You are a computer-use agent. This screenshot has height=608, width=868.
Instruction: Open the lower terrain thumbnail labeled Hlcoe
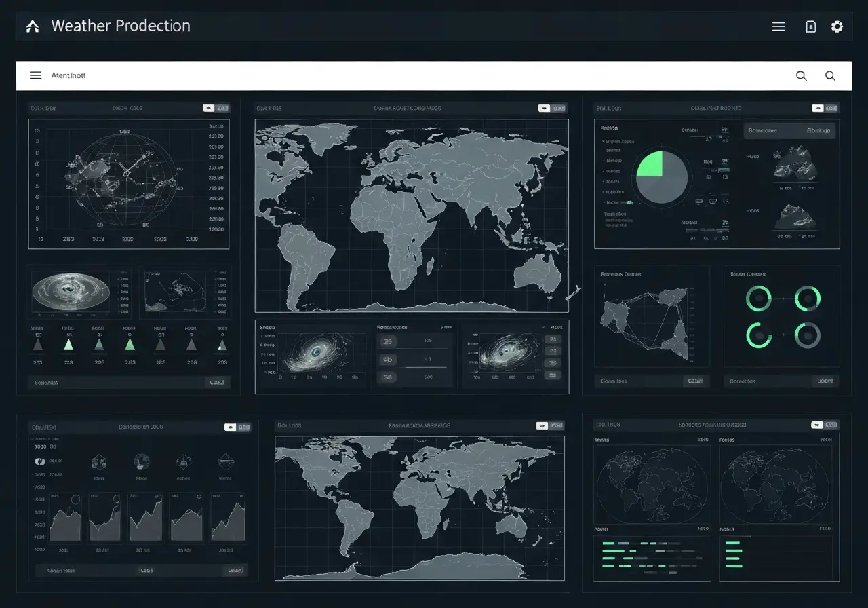click(796, 217)
